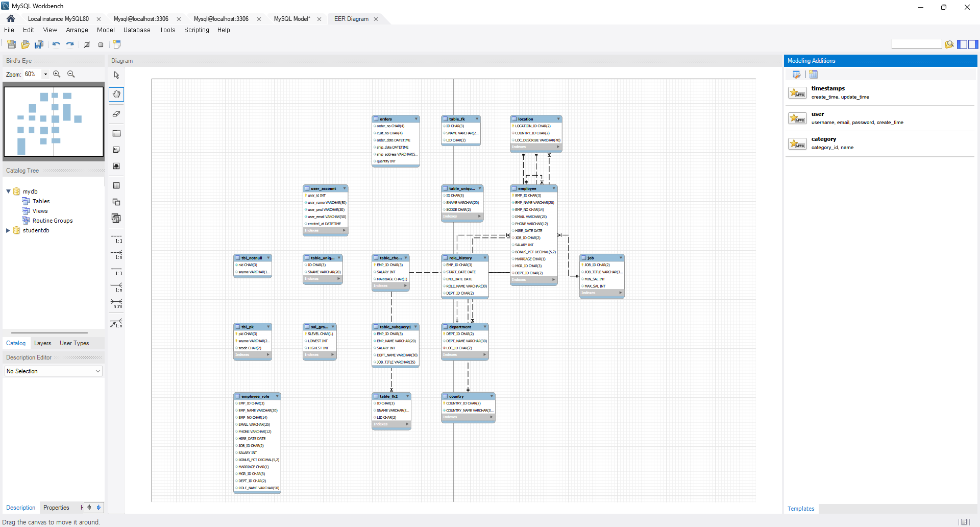Open the No Selection dropdown in Description Editor

click(x=54, y=371)
